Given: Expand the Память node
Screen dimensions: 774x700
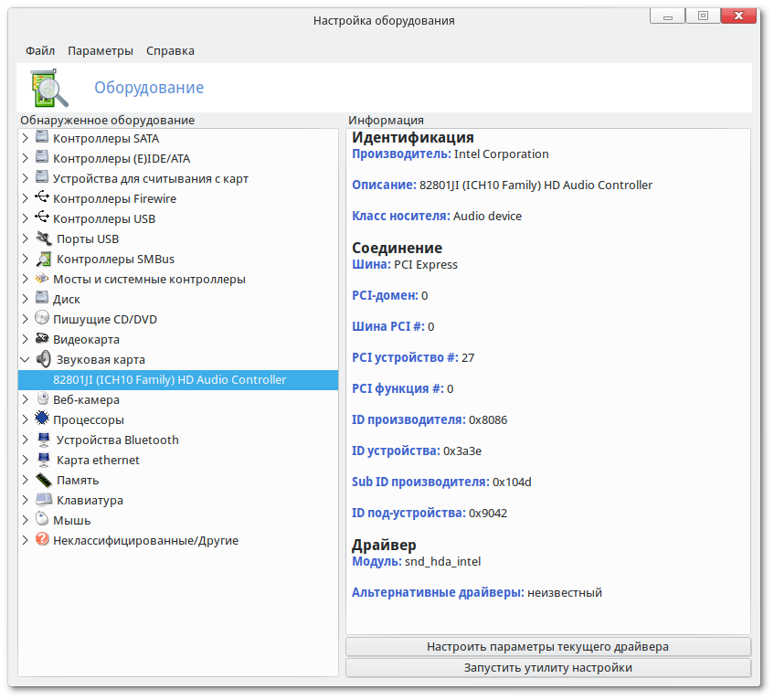Looking at the screenshot, I should (26, 481).
